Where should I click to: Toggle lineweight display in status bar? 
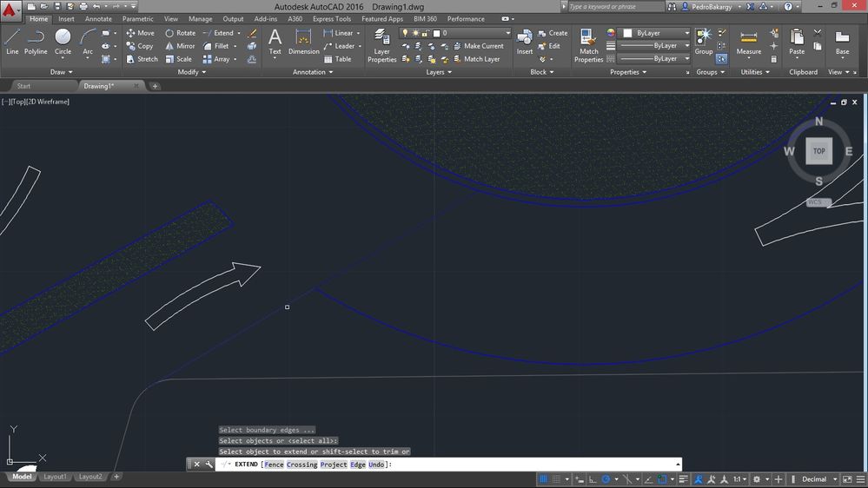[683, 479]
